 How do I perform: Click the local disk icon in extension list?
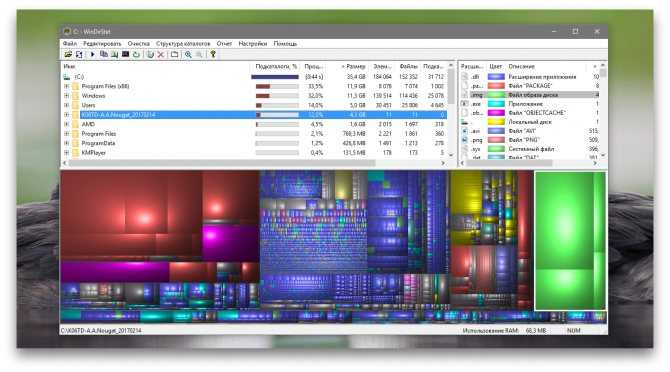(464, 122)
